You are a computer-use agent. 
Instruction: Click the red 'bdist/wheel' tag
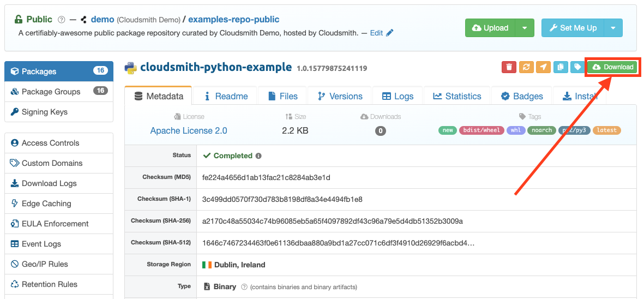pyautogui.click(x=482, y=130)
